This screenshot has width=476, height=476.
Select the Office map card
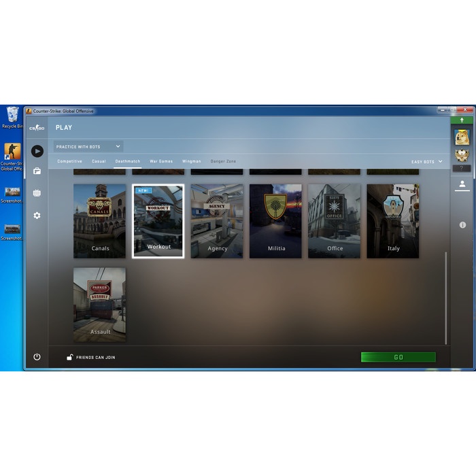(335, 221)
